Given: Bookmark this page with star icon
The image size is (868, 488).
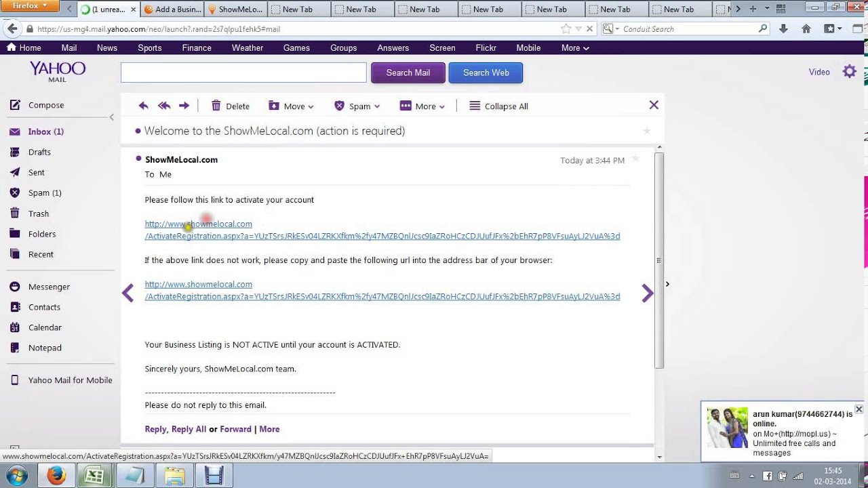Looking at the screenshot, I should [x=566, y=29].
